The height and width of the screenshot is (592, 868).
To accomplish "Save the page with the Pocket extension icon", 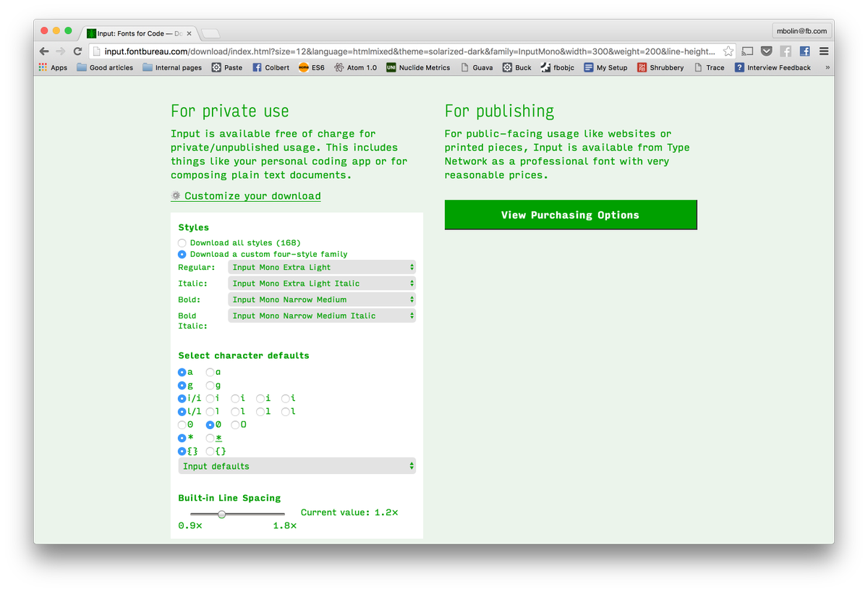I will [767, 51].
